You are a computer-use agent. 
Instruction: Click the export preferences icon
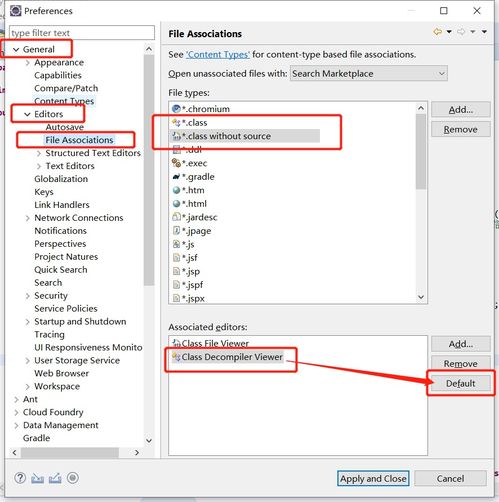click(x=55, y=478)
